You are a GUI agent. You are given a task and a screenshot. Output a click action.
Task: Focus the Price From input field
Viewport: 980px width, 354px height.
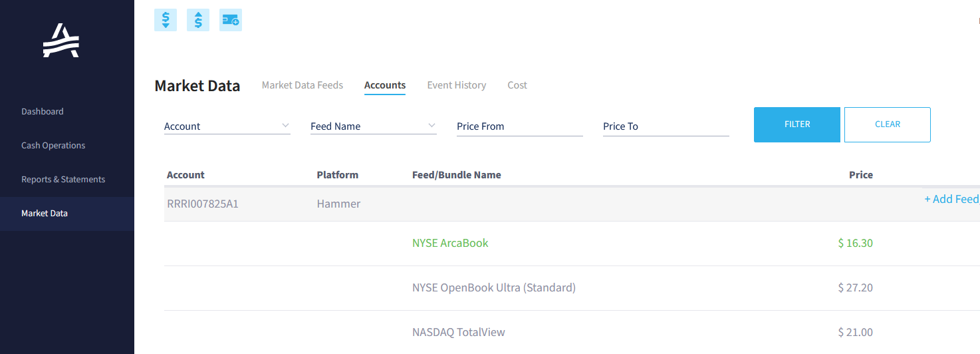tap(520, 126)
